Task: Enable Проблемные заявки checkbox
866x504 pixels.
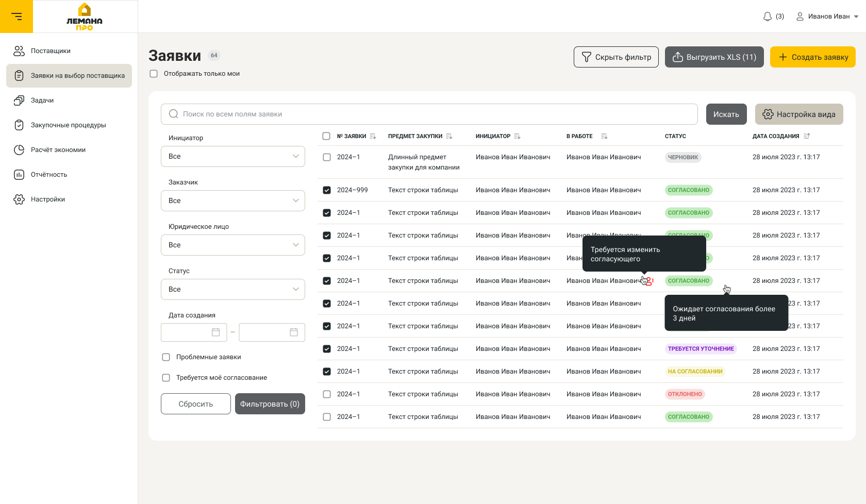Action: 166,357
